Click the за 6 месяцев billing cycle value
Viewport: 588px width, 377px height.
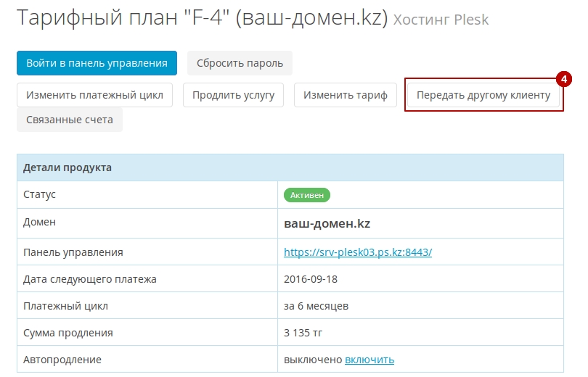[x=316, y=306]
